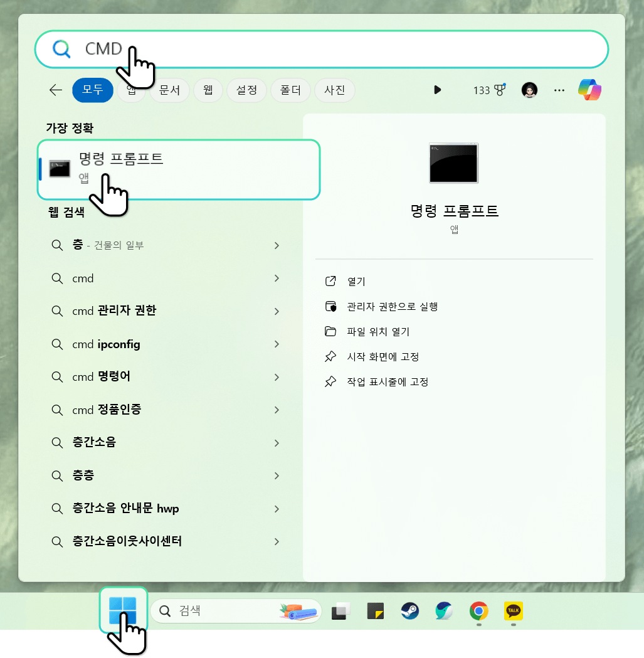Click the account profile picture
The height and width of the screenshot is (658, 644).
(x=529, y=90)
